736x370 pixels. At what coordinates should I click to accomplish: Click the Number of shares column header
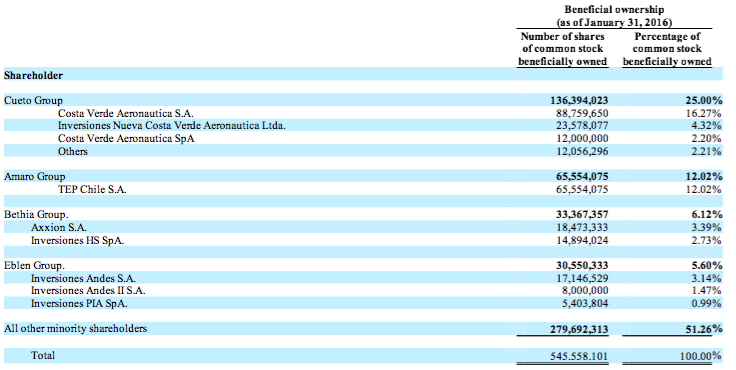(x=562, y=49)
